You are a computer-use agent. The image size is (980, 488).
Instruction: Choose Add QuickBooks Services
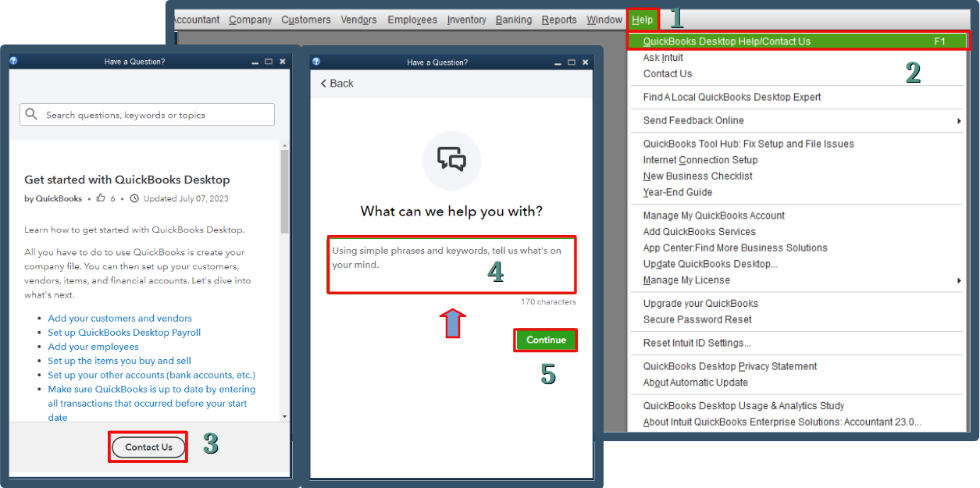(x=700, y=231)
